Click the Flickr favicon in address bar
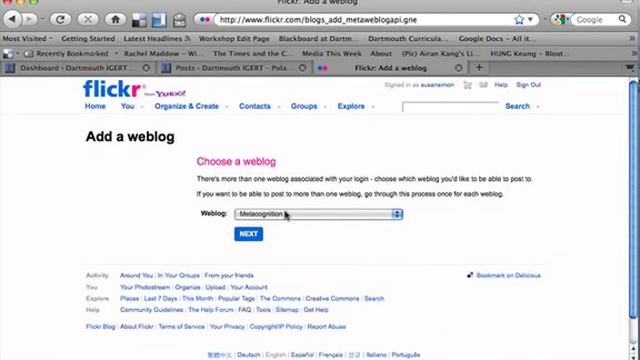The width and height of the screenshot is (640, 360). (205, 20)
